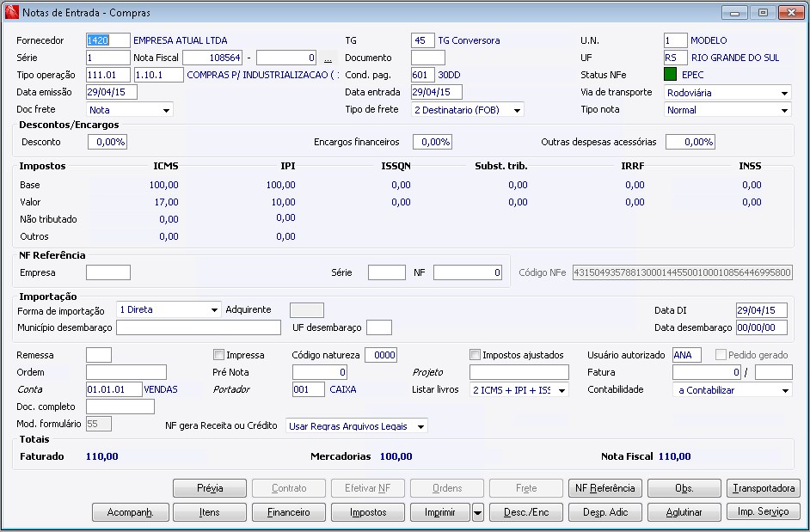Viewport: 810px width, 532px height.
Task: Open the arrow menu next to Imprimir
Action: [x=478, y=512]
